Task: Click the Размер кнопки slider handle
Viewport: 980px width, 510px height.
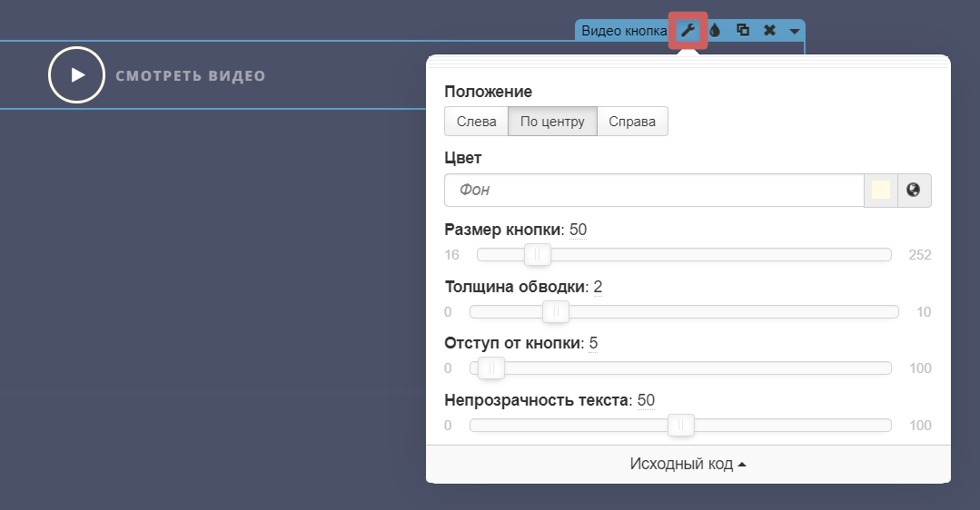Action: click(537, 255)
